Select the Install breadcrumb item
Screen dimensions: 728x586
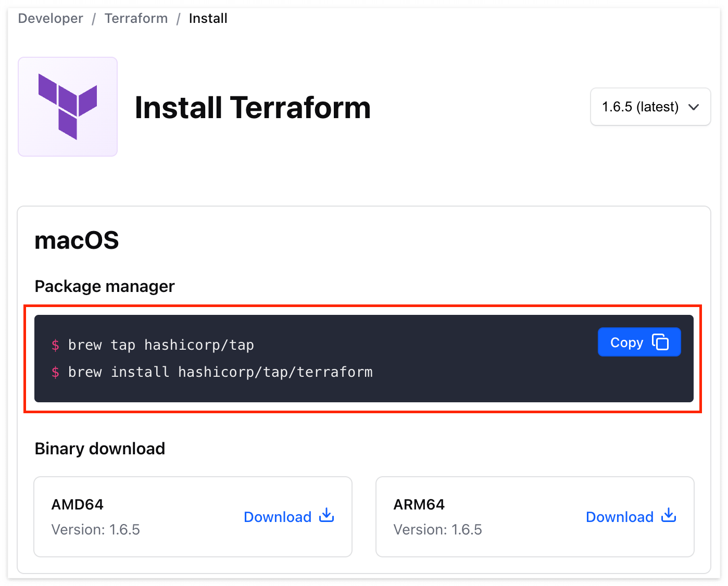coord(208,18)
